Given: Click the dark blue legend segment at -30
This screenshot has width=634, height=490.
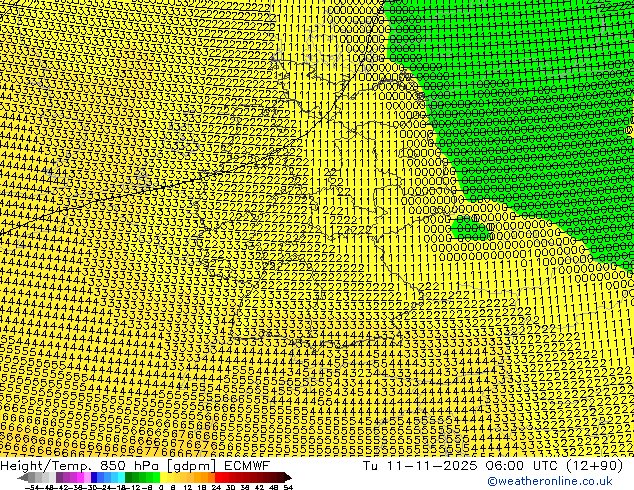Looking at the screenshot, I should pos(94,478).
